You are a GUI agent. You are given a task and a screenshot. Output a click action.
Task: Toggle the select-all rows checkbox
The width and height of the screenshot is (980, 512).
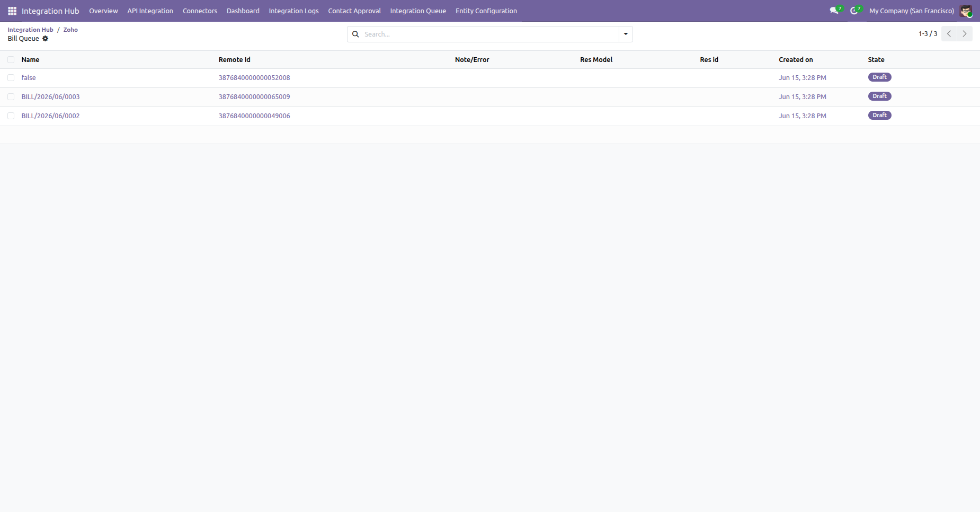(11, 60)
